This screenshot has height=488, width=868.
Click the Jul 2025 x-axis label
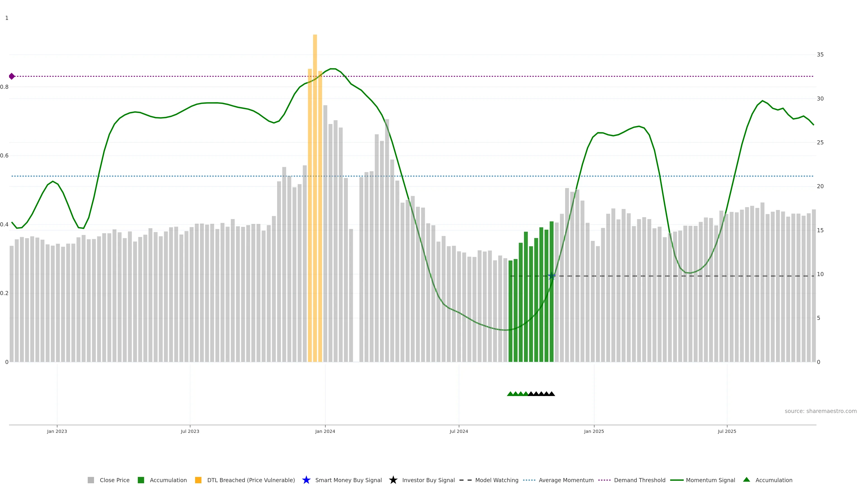coord(727,432)
